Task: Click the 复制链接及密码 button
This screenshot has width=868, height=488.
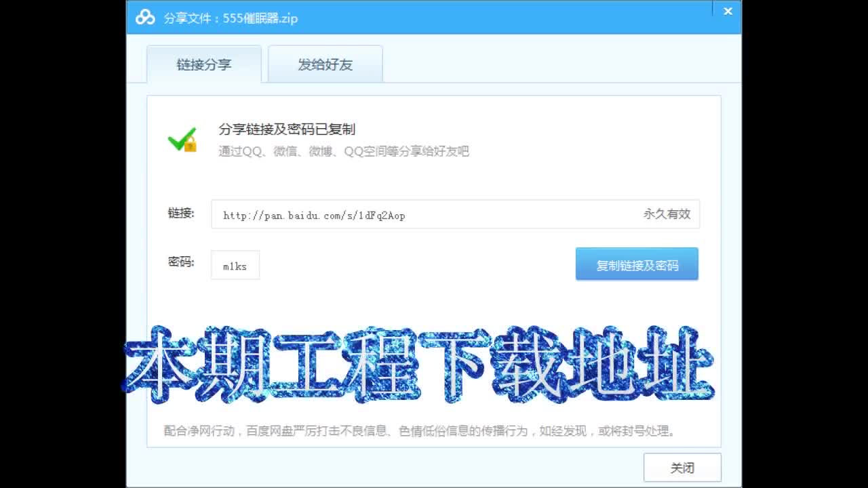Action: 637,264
